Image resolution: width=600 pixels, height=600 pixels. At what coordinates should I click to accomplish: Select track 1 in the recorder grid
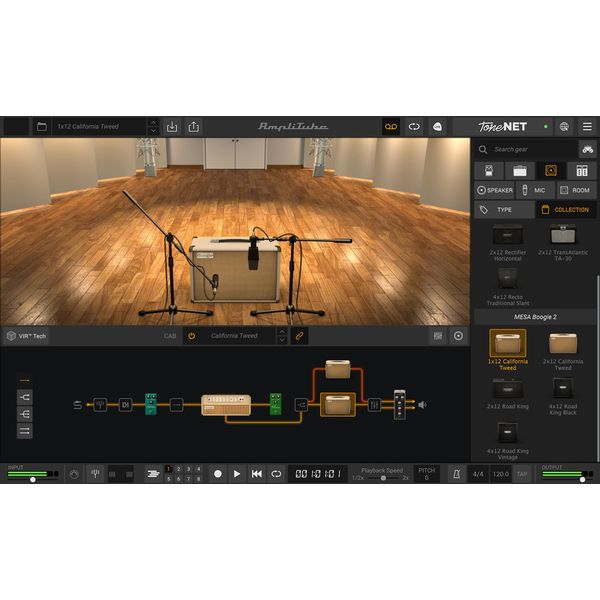point(169,469)
